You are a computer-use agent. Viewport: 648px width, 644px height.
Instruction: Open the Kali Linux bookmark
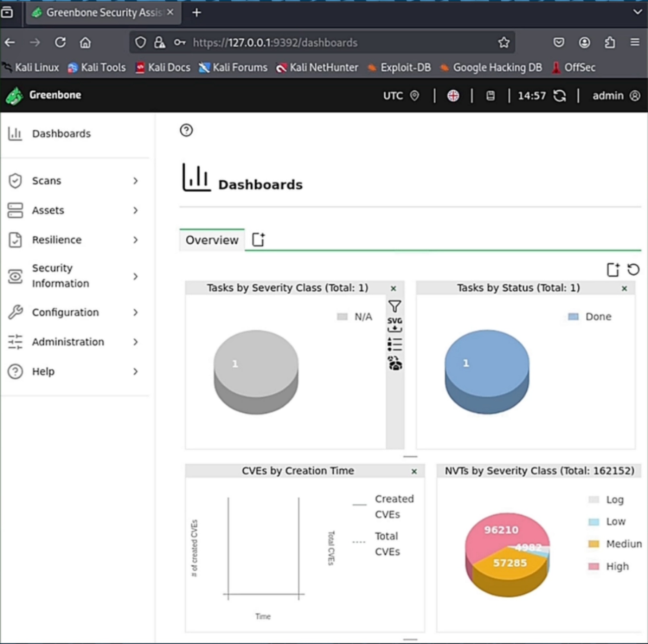(31, 67)
